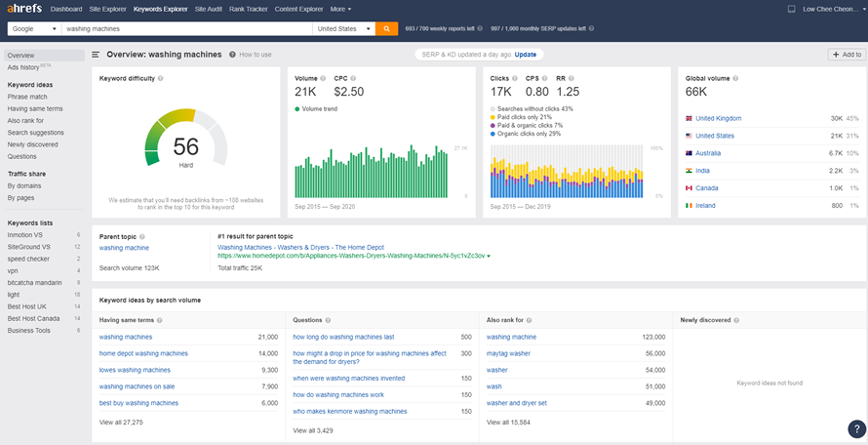
Task: Click the Keyword difficulty info icon
Action: 160,77
